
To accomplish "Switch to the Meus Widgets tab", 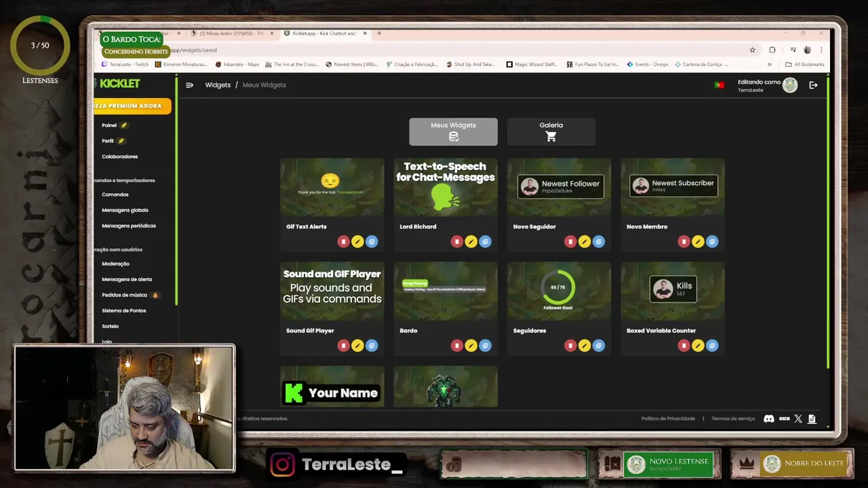I will click(x=453, y=131).
